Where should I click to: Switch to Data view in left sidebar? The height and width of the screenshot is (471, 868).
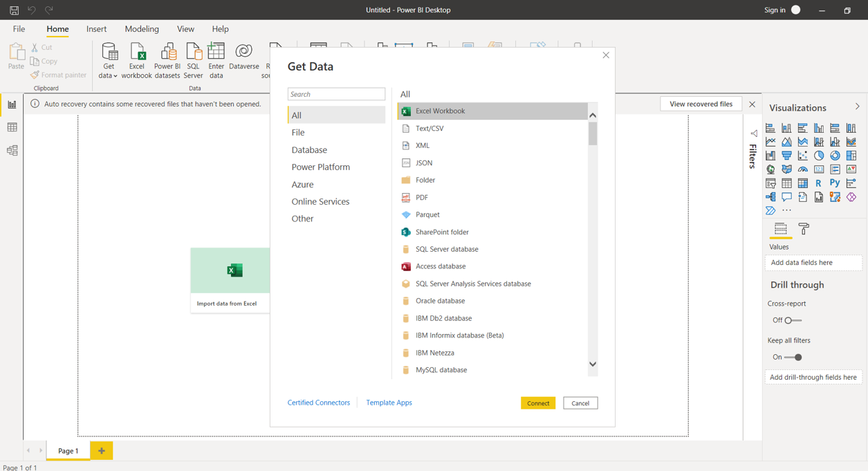(12, 127)
